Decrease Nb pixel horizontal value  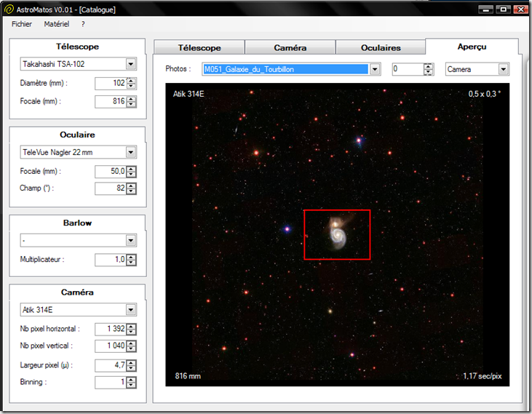[131, 332]
